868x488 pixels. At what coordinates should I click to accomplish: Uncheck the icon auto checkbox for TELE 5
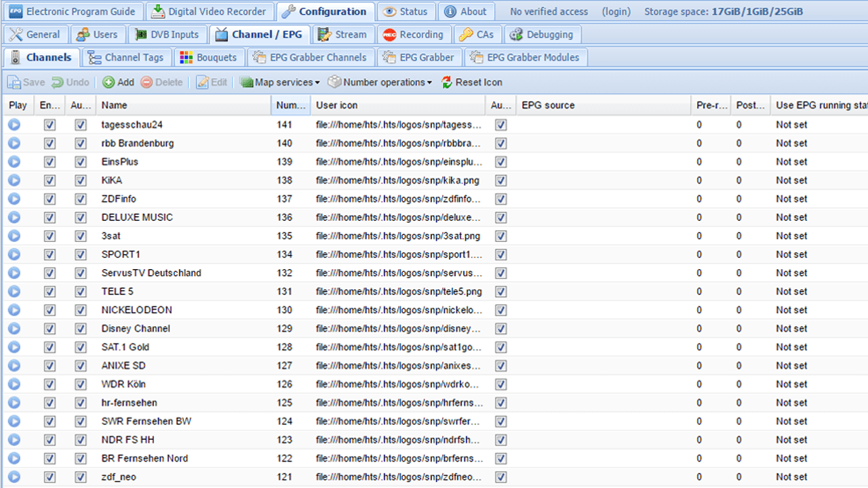pyautogui.click(x=500, y=291)
